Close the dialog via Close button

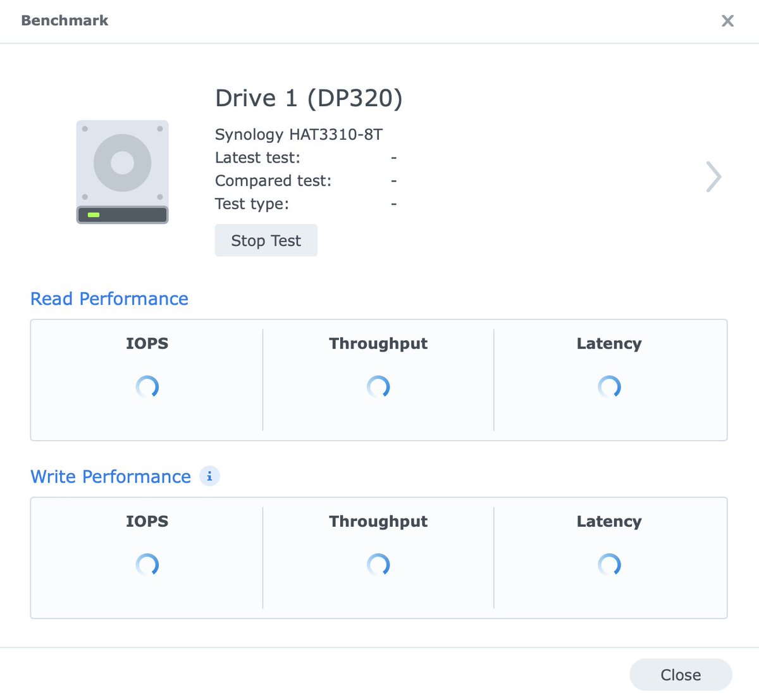[x=681, y=674]
